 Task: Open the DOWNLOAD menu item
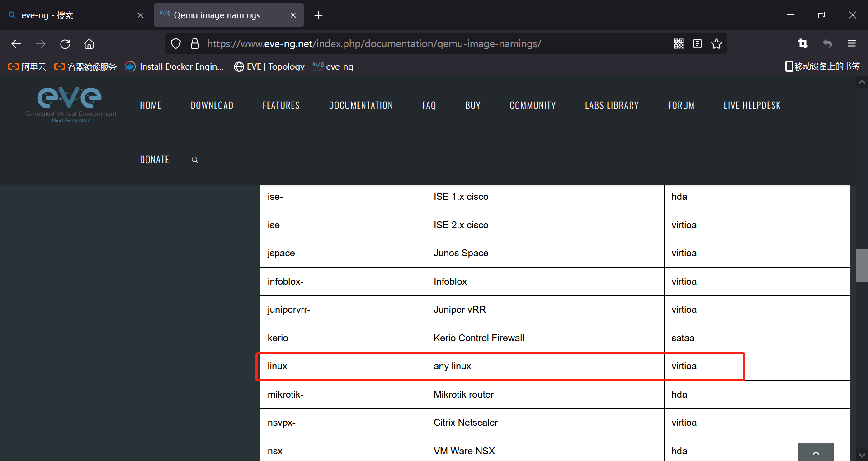point(212,106)
